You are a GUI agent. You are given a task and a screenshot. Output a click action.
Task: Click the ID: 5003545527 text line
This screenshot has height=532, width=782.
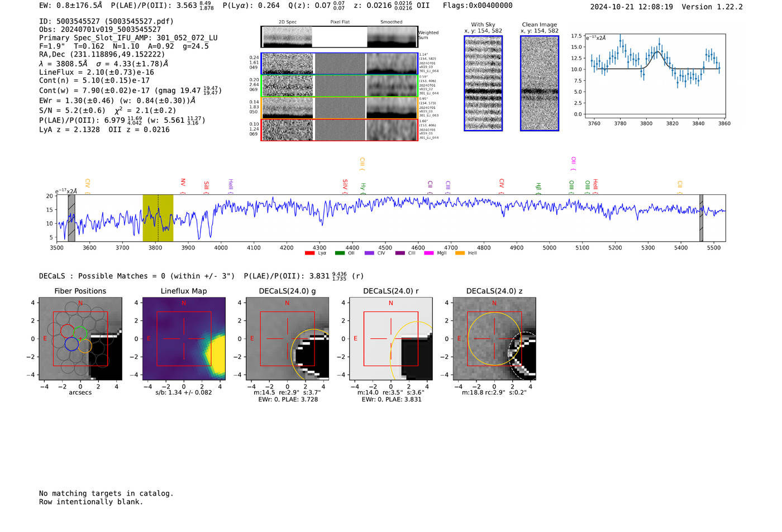(106, 21)
